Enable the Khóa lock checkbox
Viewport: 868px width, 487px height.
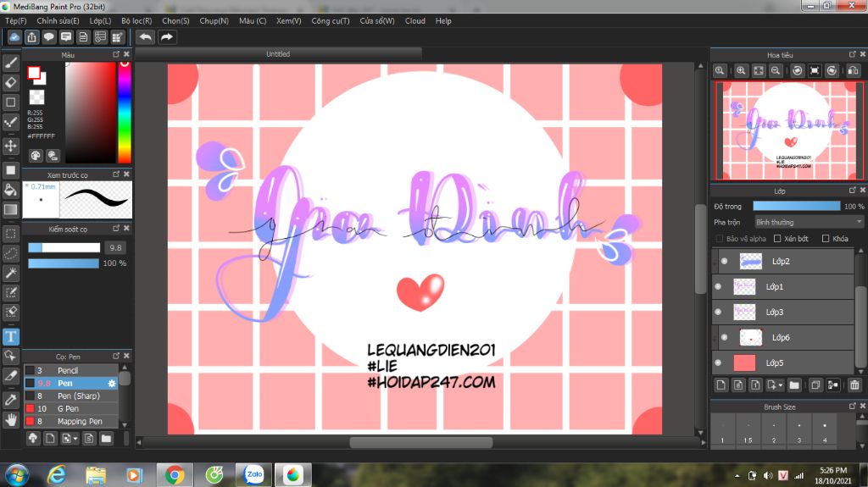(x=826, y=239)
